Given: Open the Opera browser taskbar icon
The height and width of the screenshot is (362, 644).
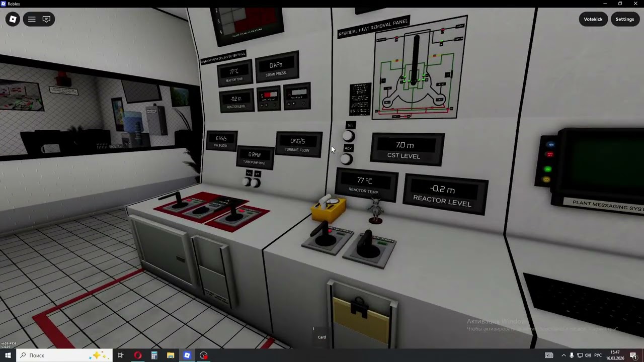Looking at the screenshot, I should point(137,355).
